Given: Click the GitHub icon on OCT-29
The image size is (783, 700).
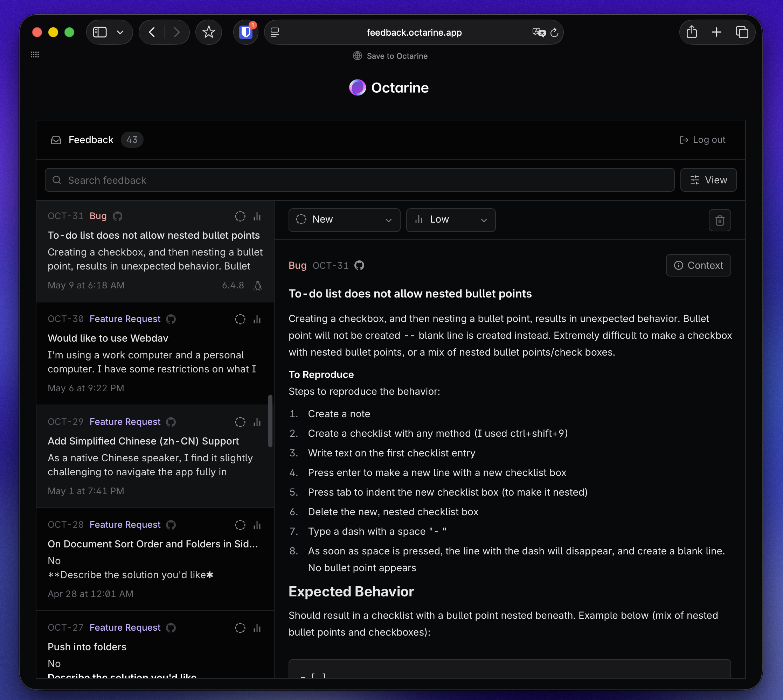Looking at the screenshot, I should pos(171,422).
